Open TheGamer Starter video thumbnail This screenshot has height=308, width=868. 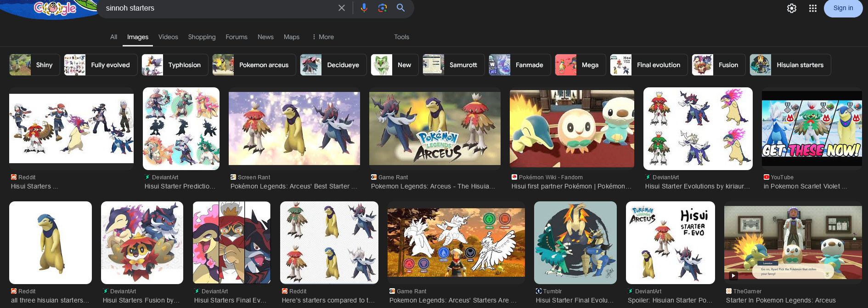(x=793, y=243)
